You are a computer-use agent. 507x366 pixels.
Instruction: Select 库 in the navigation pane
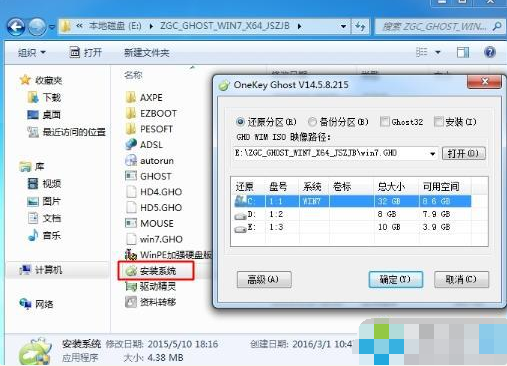coord(32,166)
